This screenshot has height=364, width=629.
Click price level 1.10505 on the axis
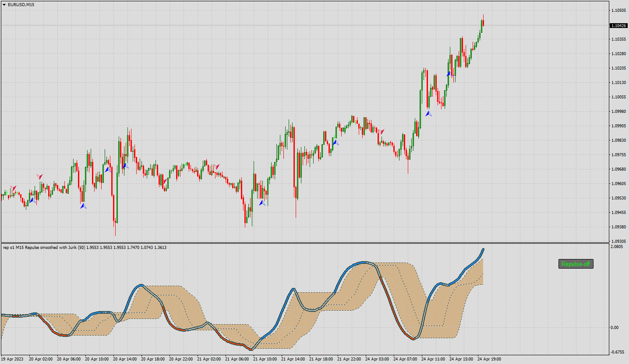618,10
